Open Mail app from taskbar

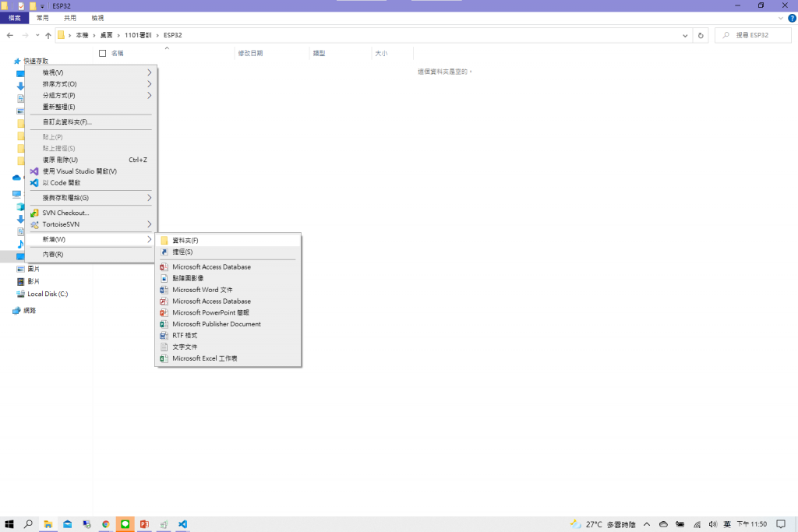[67, 524]
